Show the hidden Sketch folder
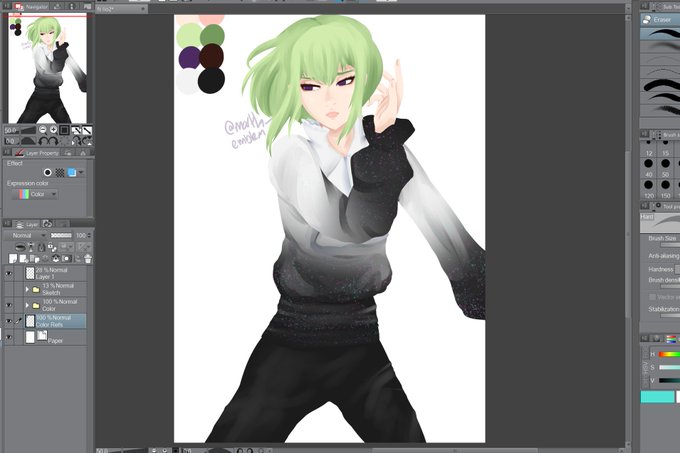This screenshot has width=680, height=453. [x=9, y=289]
